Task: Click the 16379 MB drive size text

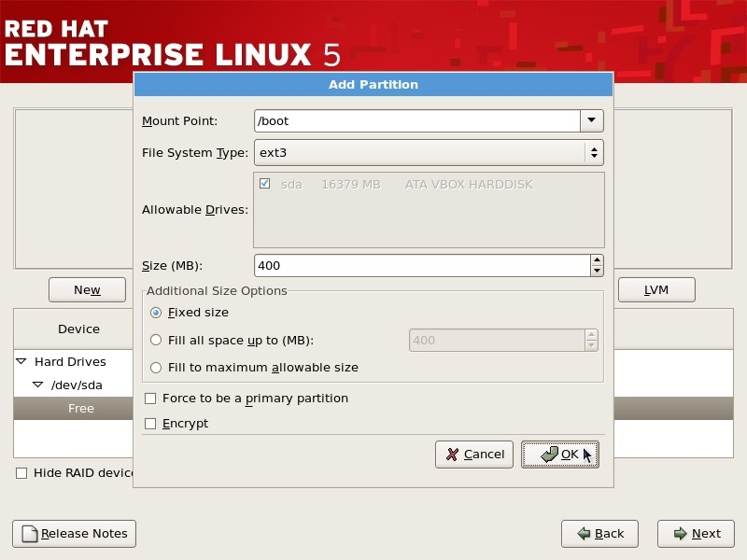Action: coord(351,184)
